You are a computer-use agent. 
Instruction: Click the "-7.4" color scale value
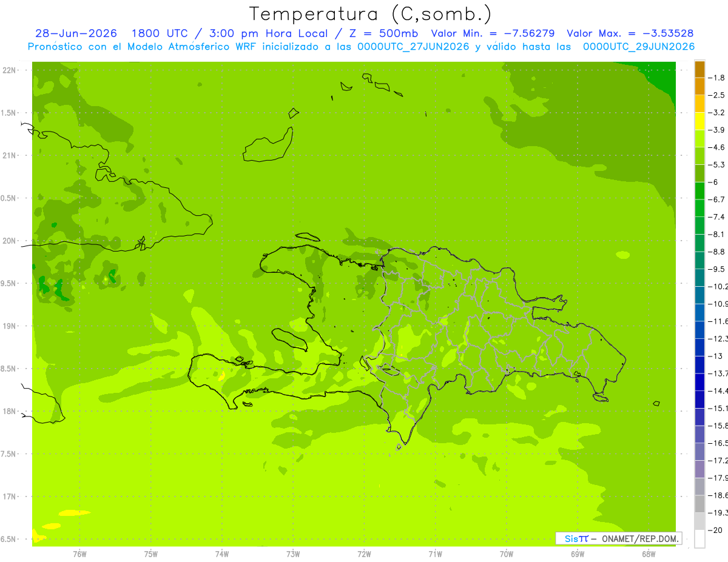(717, 217)
